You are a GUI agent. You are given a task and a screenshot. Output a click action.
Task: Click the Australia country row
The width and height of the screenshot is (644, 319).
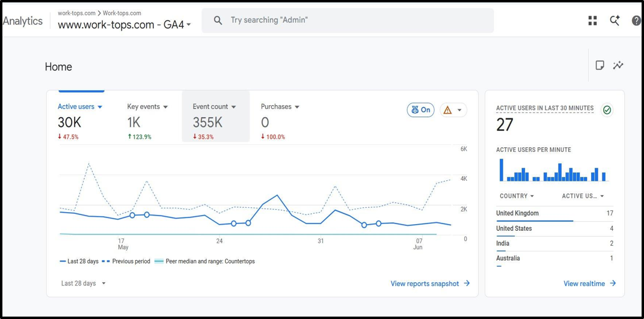[554, 259]
